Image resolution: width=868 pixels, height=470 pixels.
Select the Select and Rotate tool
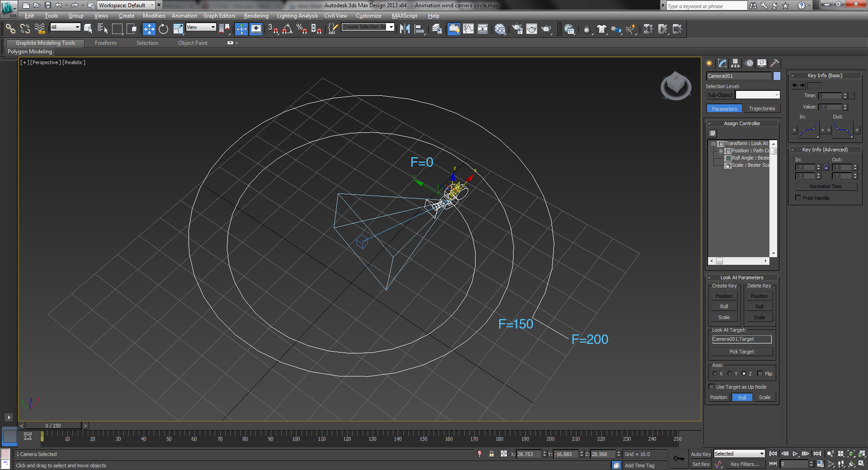click(163, 29)
